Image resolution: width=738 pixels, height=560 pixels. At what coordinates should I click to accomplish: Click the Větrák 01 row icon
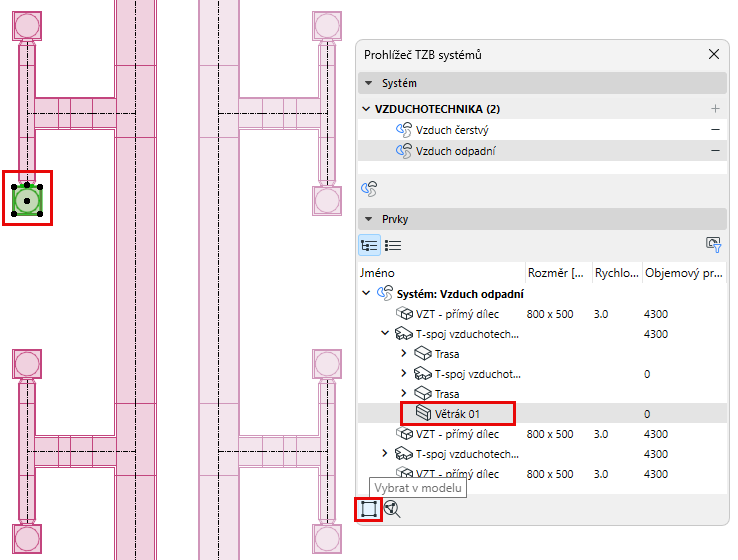pos(423,413)
